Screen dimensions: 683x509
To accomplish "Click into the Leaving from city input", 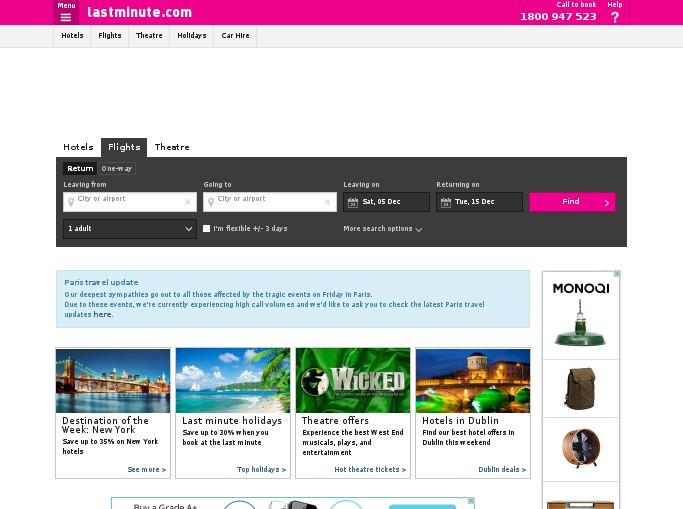I will coord(130,202).
